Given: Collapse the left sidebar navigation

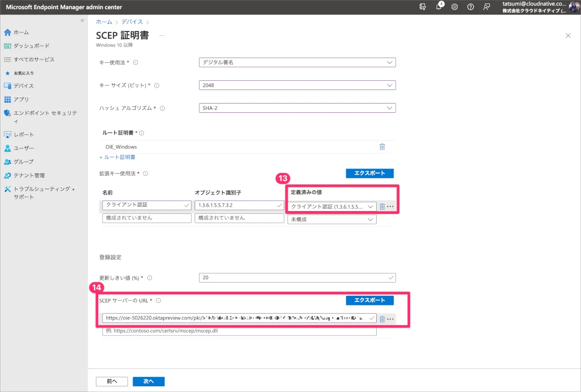Looking at the screenshot, I should (82, 20).
